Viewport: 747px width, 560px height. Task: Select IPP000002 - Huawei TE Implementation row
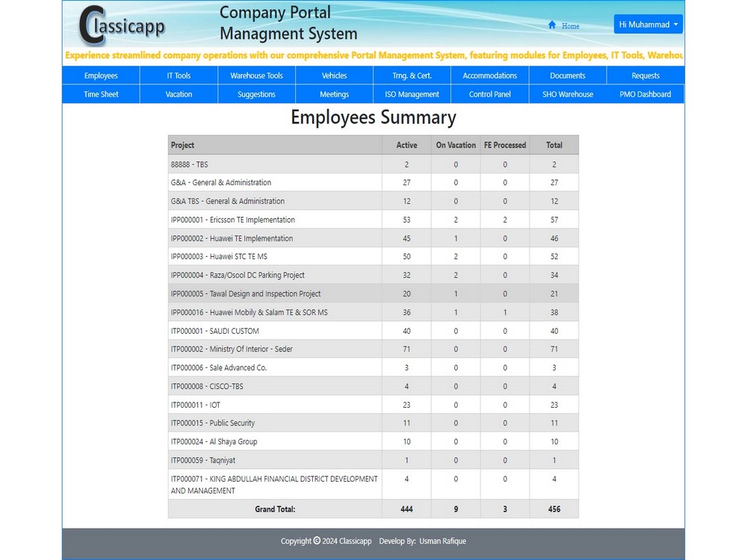(x=373, y=238)
